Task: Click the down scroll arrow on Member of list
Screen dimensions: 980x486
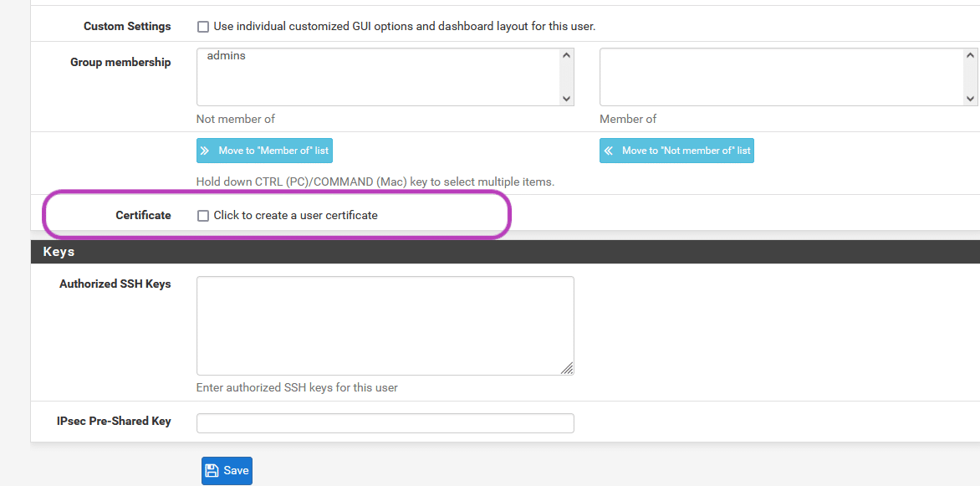Action: click(971, 100)
